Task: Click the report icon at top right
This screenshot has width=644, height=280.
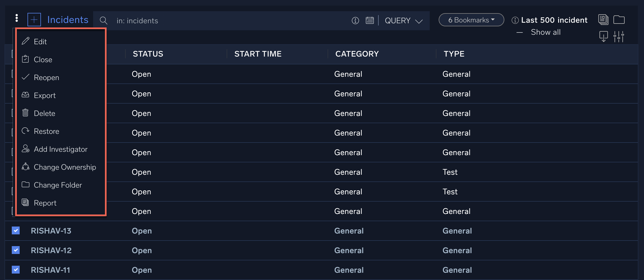Action: click(603, 20)
